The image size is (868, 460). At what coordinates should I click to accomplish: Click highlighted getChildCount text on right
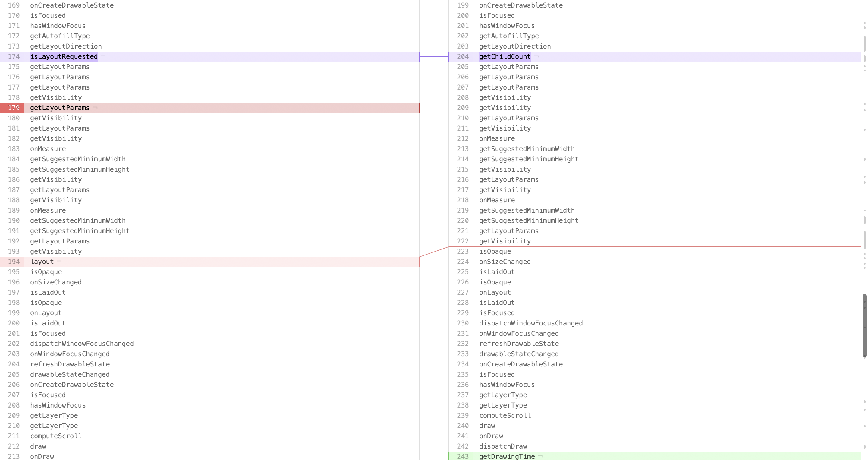coord(505,57)
